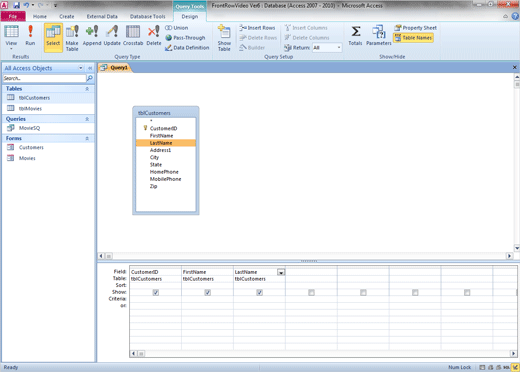This screenshot has height=372, width=520.
Task: Choose Delete query type
Action: point(154,35)
